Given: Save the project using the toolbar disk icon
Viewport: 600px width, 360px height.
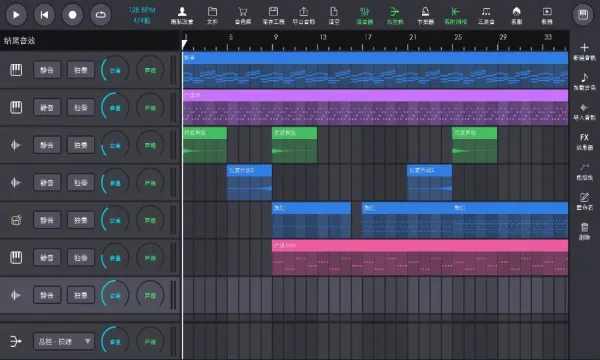Looking at the screenshot, I should (273, 15).
